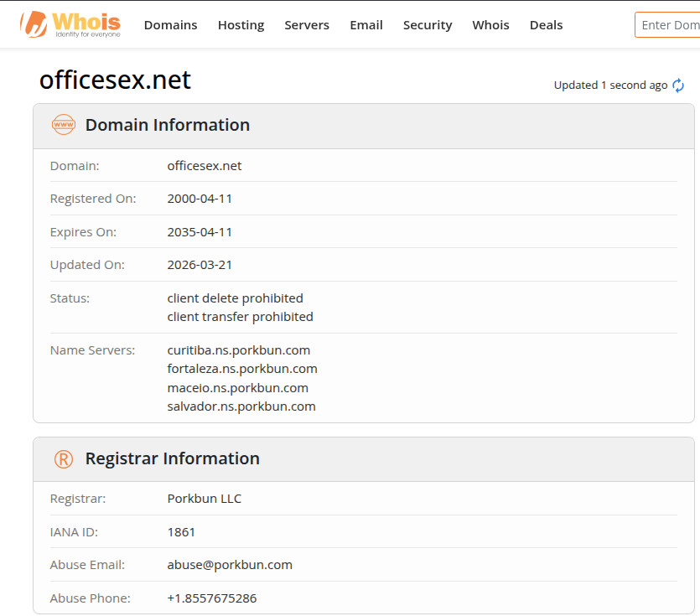Screen dimensions: 700x616
Task: Click the Registrar Information section heading
Action: 173,458
